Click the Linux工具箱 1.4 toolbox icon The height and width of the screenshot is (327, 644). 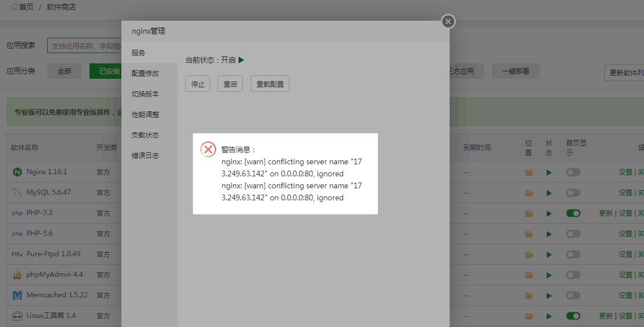point(17,316)
